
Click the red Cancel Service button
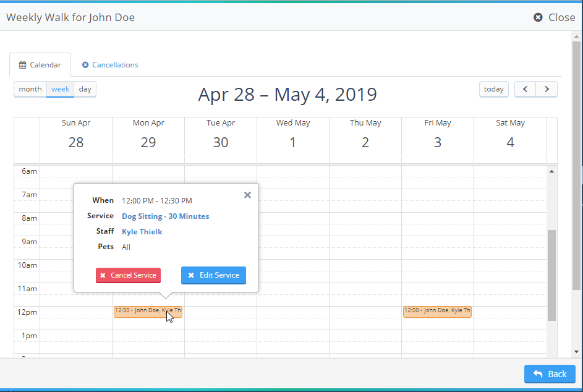tap(128, 275)
